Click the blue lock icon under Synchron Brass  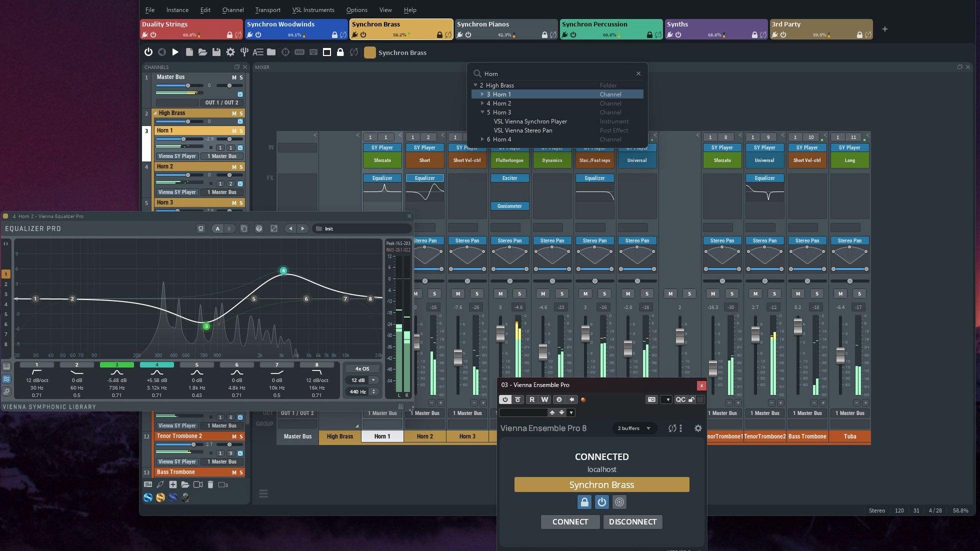pos(584,501)
